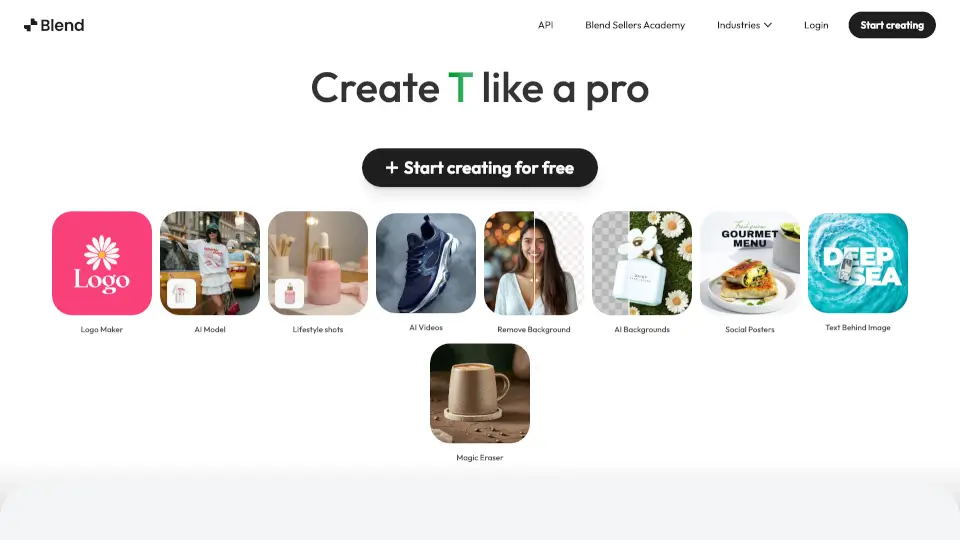Click the Start creating header button
Screen dimensions: 960x540
tap(892, 25)
